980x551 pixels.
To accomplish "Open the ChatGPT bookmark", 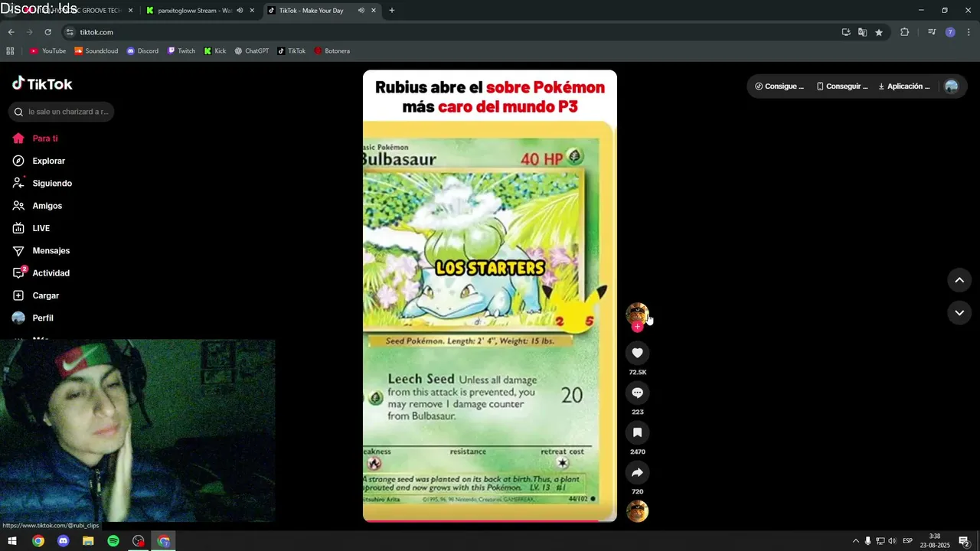I will 252,51.
